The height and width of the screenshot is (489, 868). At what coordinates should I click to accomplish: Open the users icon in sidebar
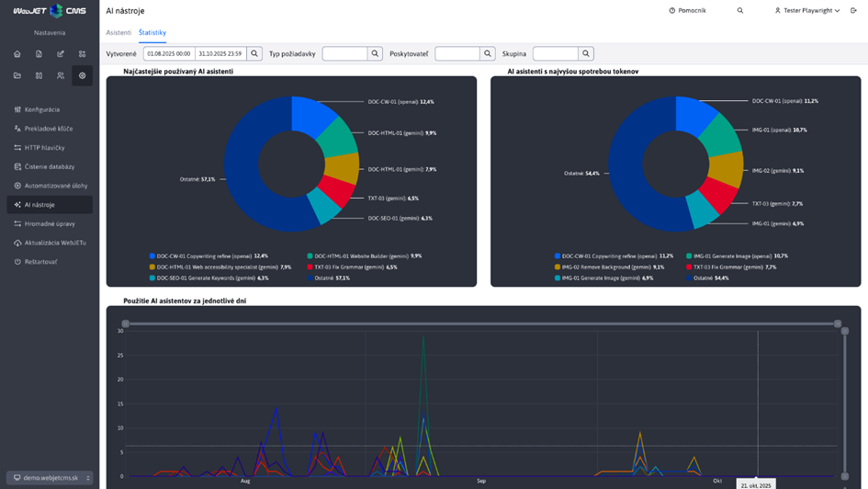pos(61,75)
